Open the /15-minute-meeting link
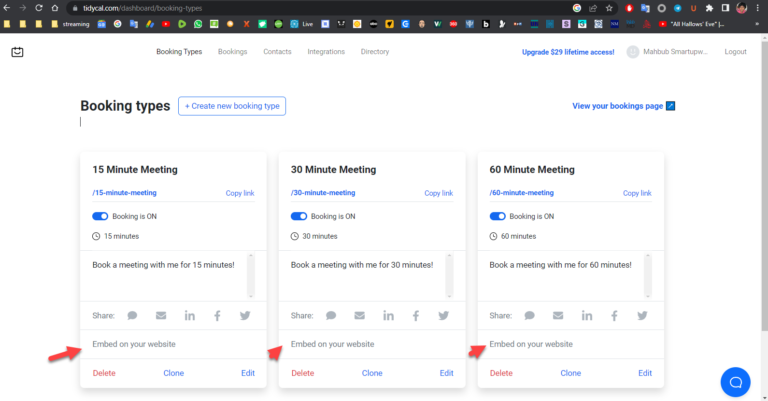The width and height of the screenshot is (768, 401). (x=124, y=193)
